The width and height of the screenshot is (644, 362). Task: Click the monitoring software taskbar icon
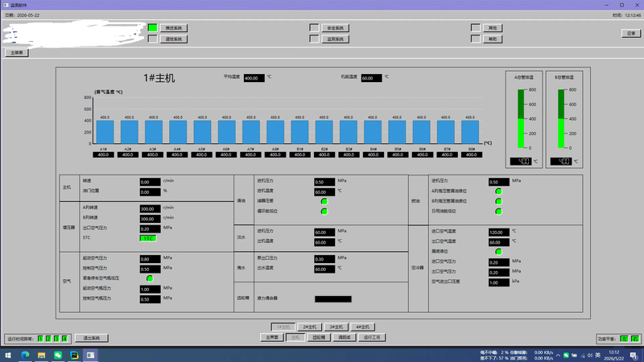pos(90,355)
